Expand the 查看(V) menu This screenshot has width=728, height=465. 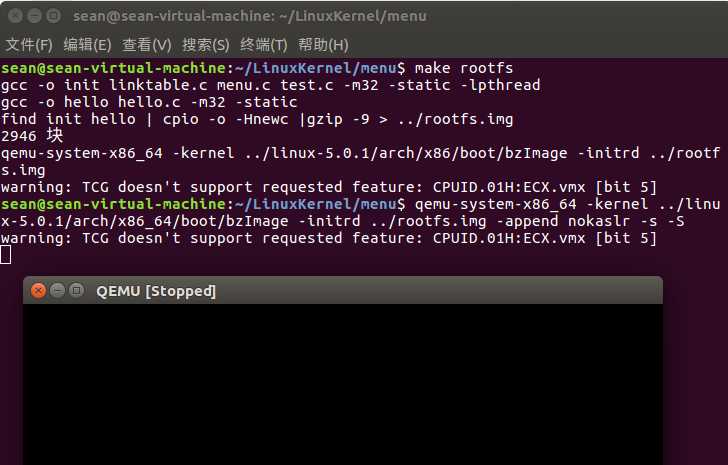pyautogui.click(x=146, y=45)
